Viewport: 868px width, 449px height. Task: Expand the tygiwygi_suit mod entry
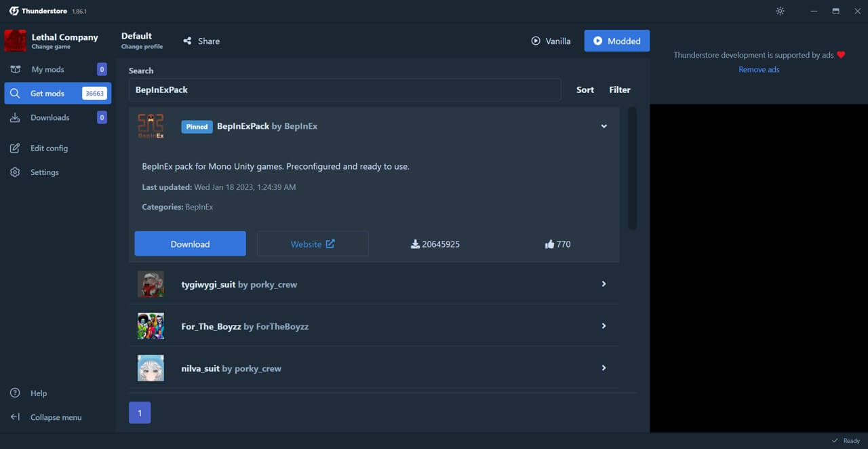click(604, 284)
